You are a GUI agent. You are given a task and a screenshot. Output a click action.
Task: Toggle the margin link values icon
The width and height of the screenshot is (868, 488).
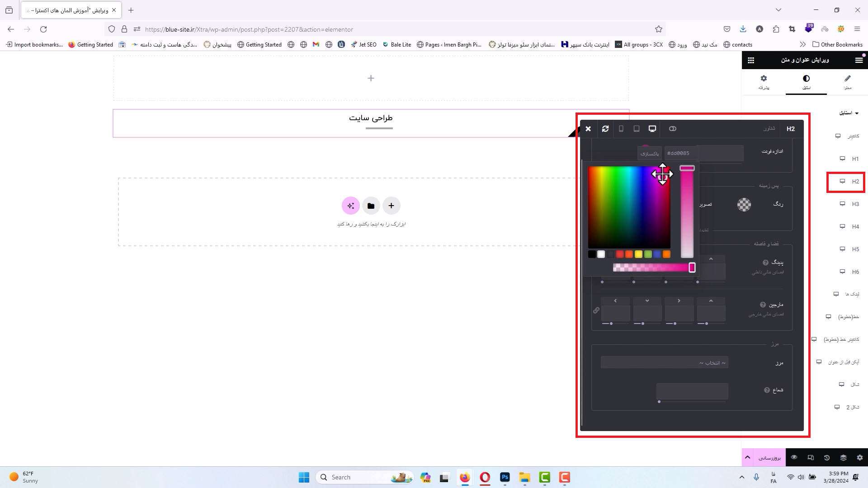pos(596,310)
